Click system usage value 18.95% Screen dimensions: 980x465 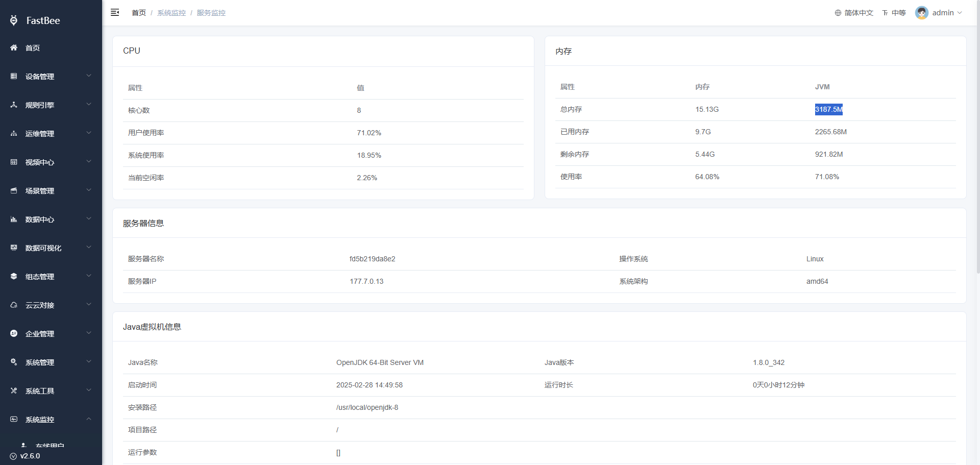[x=369, y=155]
